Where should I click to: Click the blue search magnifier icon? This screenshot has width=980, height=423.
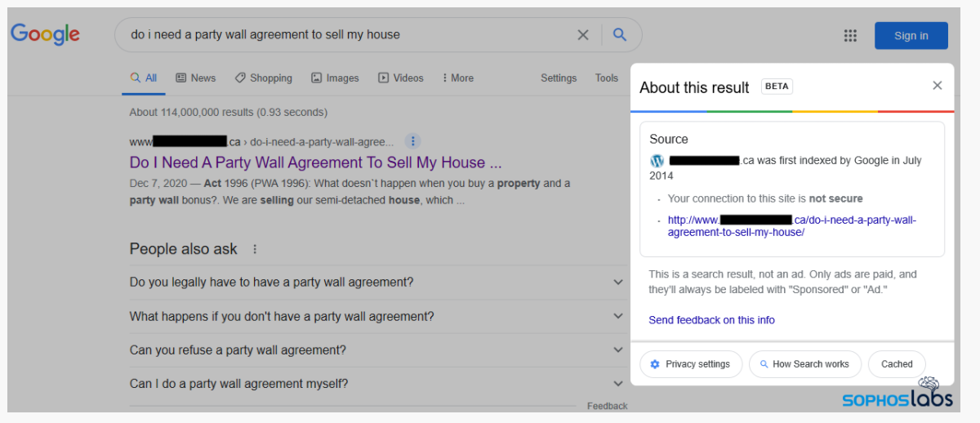pos(620,34)
